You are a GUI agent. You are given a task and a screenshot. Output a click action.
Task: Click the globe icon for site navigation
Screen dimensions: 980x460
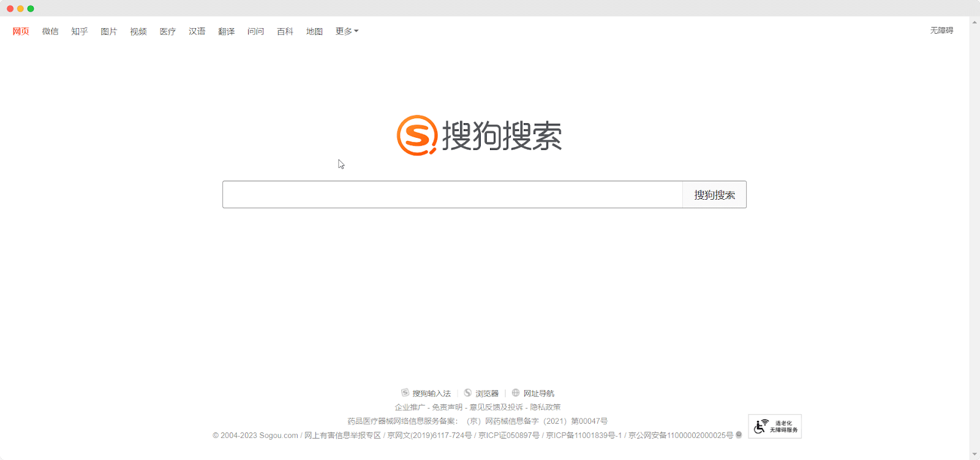pyautogui.click(x=516, y=393)
